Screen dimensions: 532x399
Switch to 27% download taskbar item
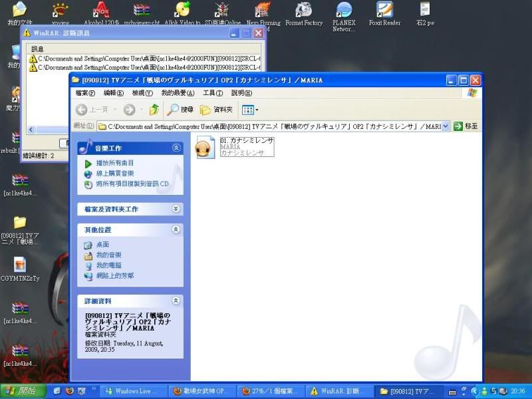tap(271, 391)
